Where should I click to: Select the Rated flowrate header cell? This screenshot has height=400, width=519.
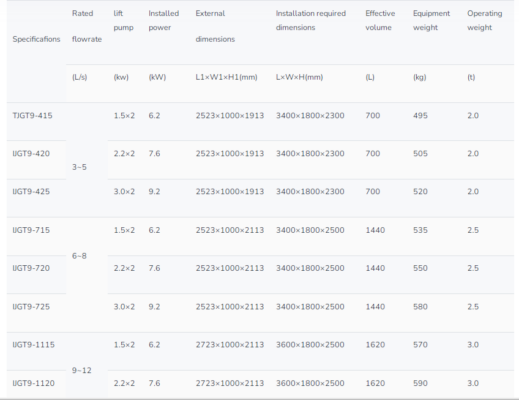point(87,26)
